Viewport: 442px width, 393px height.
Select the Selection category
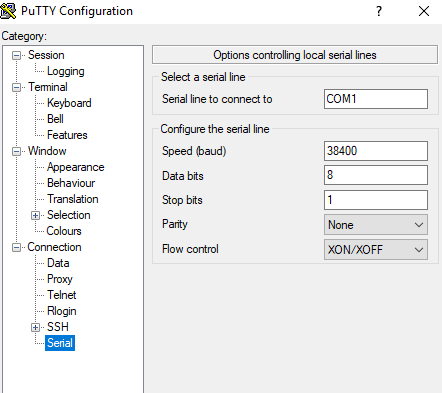point(68,215)
